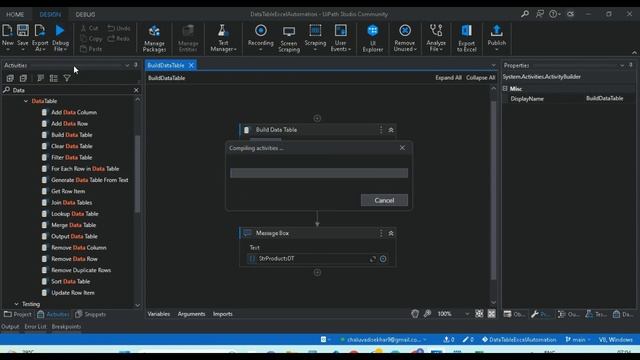Open the help icon in title bar

(x=553, y=14)
